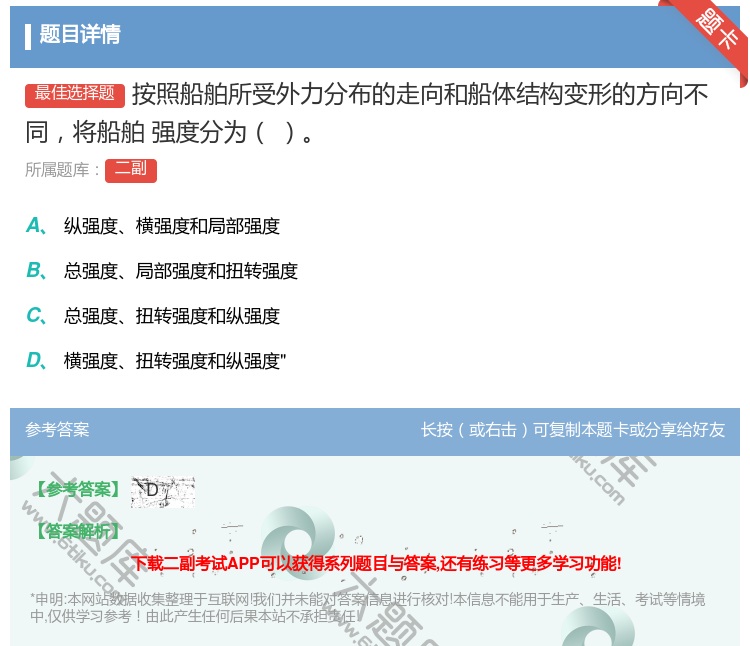Click the 【答案解析】 label
Image resolution: width=750 pixels, height=646 pixels.
pos(77,531)
